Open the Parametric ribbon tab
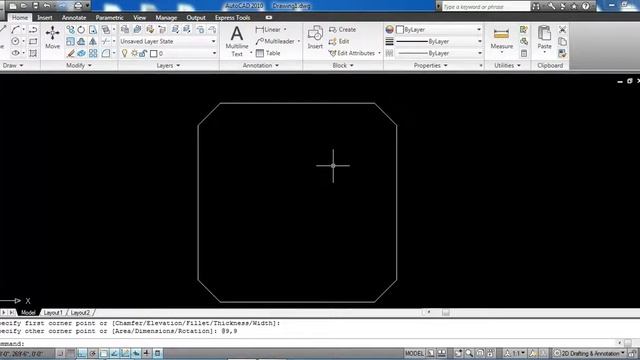 109,18
